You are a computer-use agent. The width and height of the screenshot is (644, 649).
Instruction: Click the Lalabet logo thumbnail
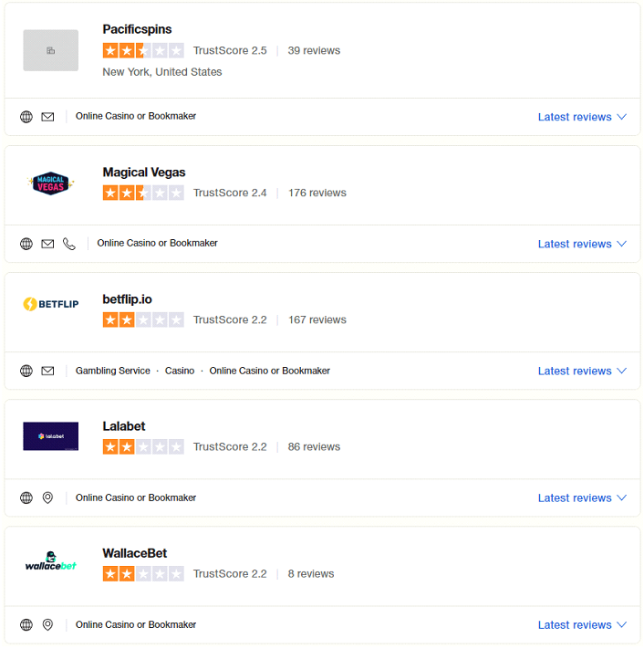[x=50, y=436]
